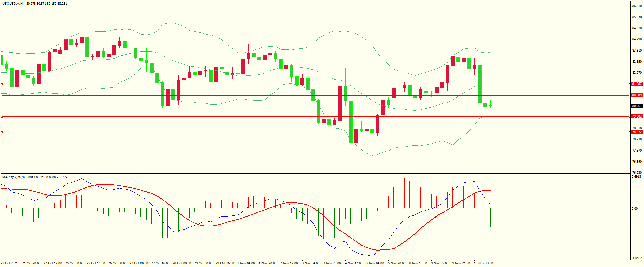Click the 21 Oct 2021 date label
644x267 pixels.
coord(9,263)
